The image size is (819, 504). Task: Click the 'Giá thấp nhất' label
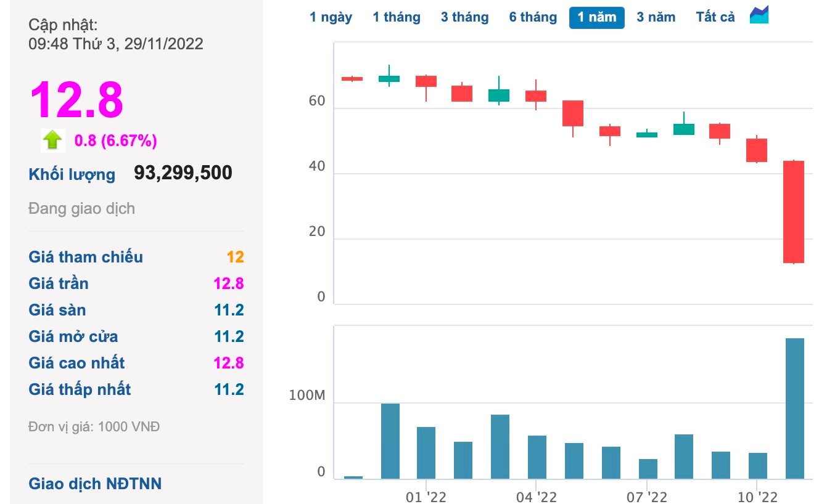coord(80,389)
